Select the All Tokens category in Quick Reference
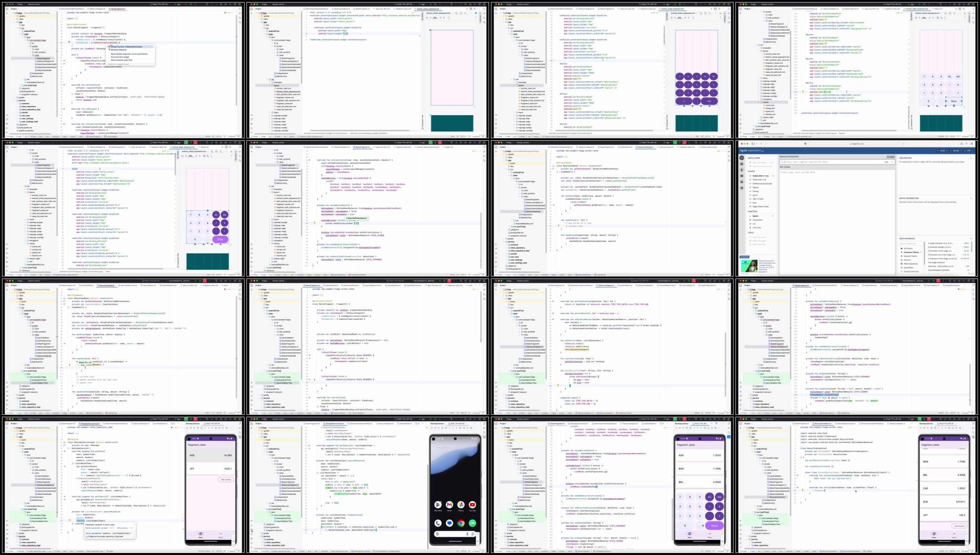This screenshot has height=555, width=980. tap(907, 249)
